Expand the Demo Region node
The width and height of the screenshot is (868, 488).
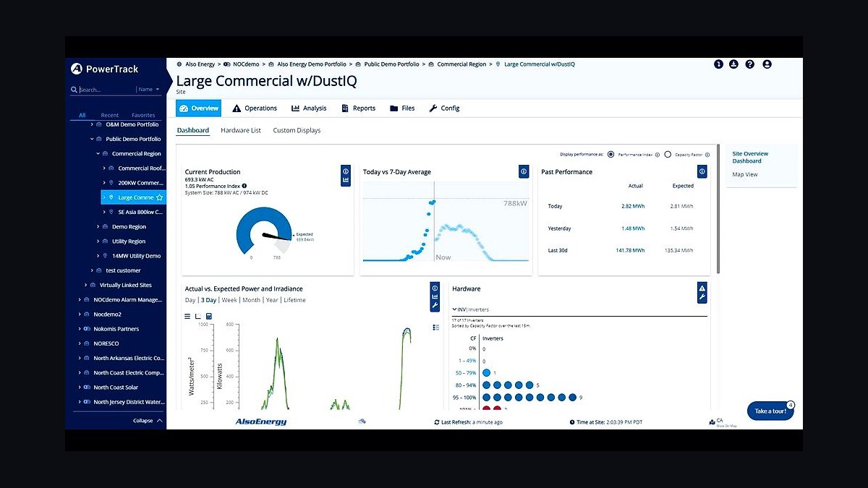[x=98, y=226]
